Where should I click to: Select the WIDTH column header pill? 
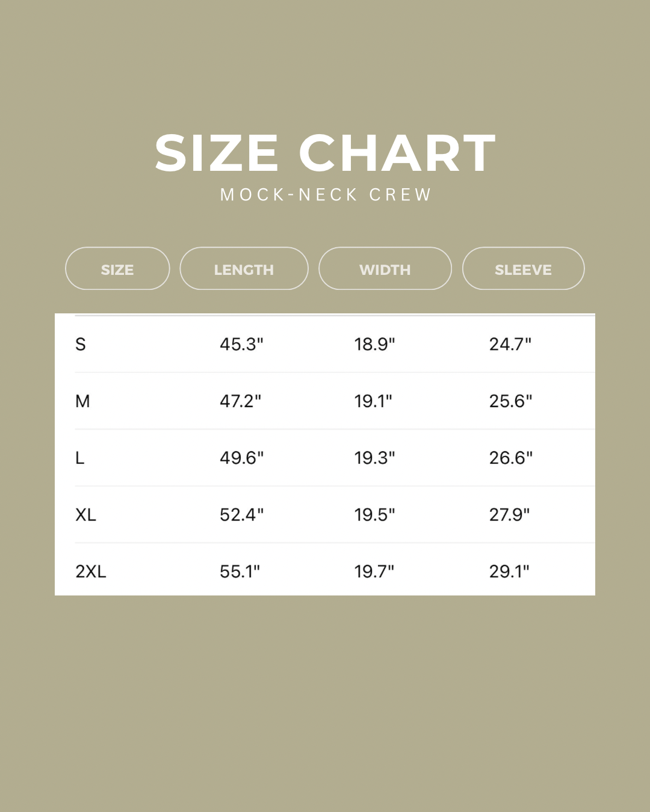pos(385,269)
